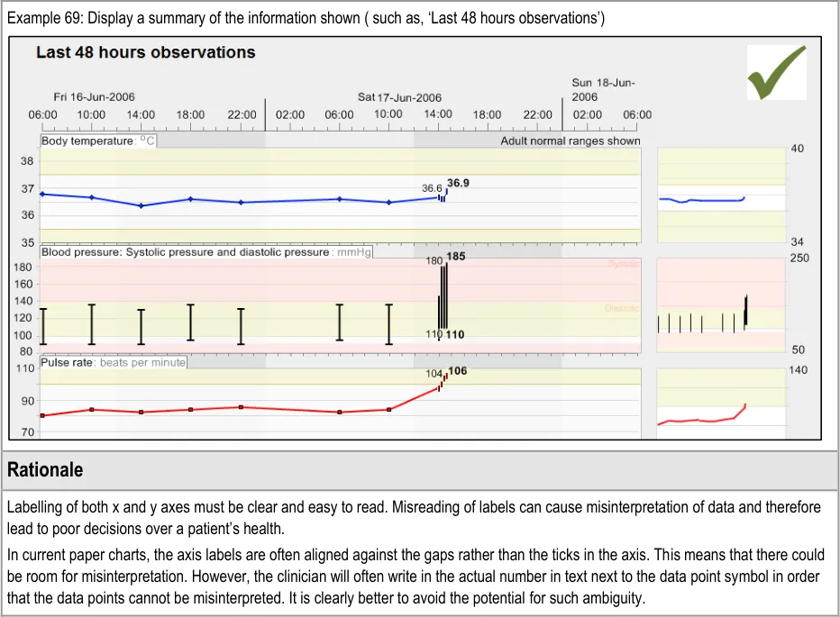Click 'Adult normal ranges shown' text
840x617 pixels.
click(x=570, y=141)
